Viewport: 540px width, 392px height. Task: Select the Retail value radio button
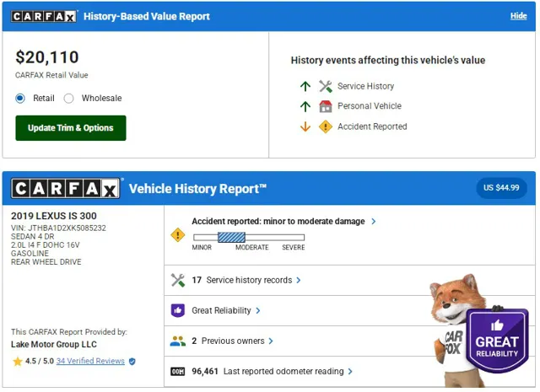(20, 99)
